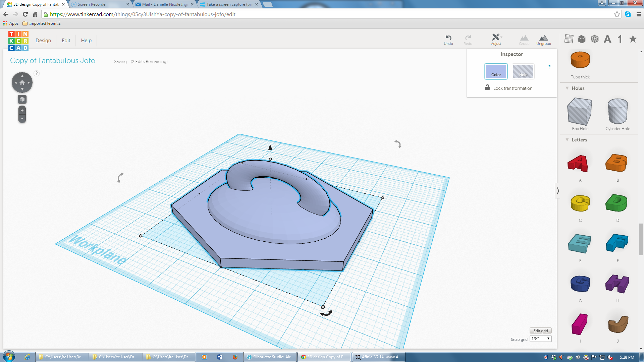This screenshot has height=362, width=644.
Task: Enable Lock transformation checkbox
Action: 487,88
